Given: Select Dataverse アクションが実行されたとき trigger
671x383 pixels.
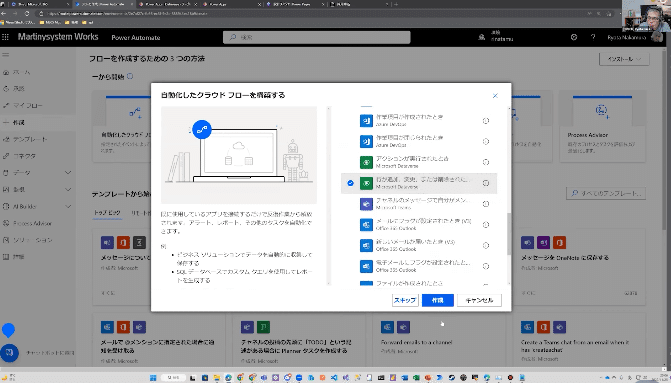Looking at the screenshot, I should (x=419, y=162).
